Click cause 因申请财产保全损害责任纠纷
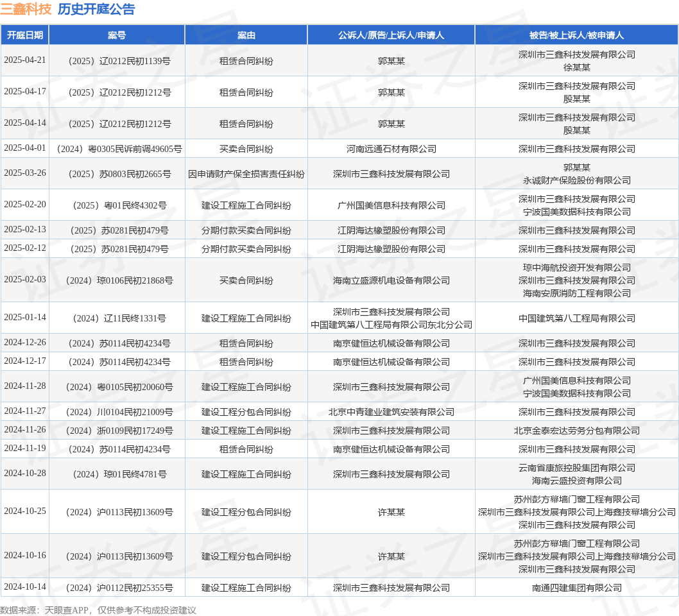 coord(246,174)
